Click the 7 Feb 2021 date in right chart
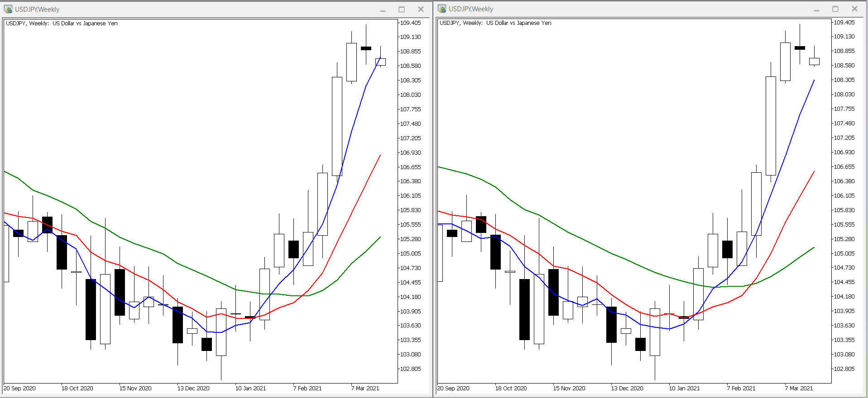 [741, 389]
